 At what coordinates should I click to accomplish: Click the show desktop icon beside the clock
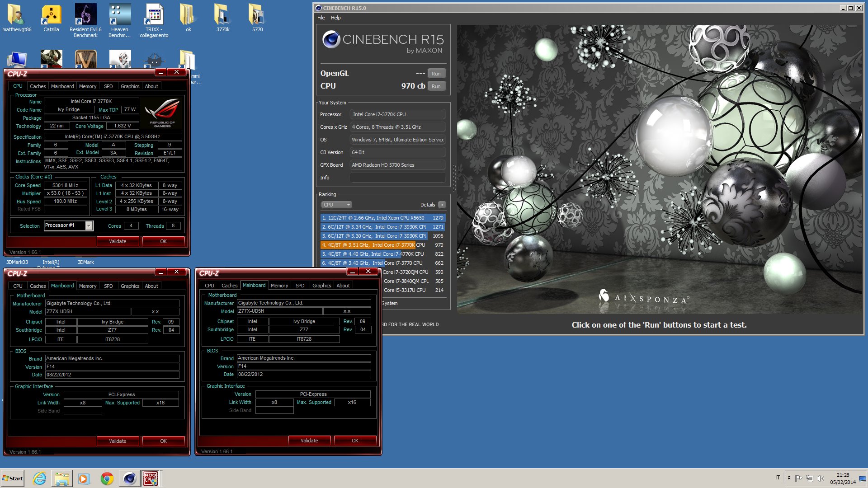pos(863,478)
